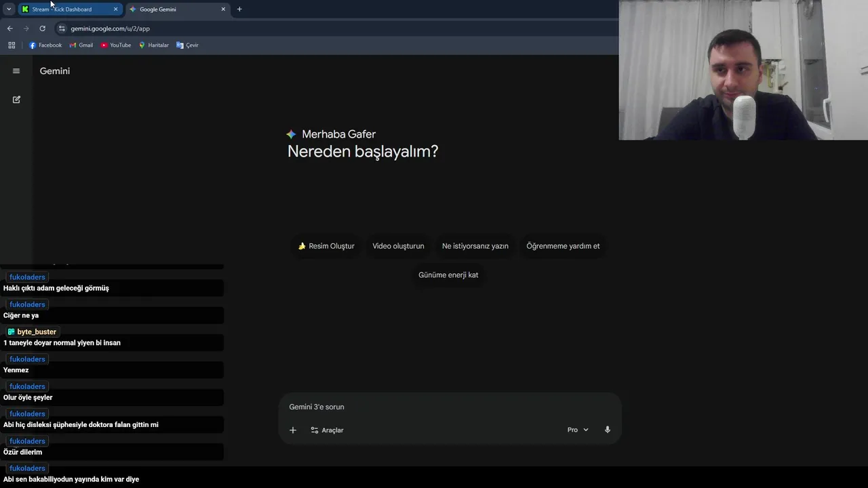Click chat message 'Hakli çıktı adam geleceği görmüş'
The width and height of the screenshot is (868, 488).
(x=56, y=288)
